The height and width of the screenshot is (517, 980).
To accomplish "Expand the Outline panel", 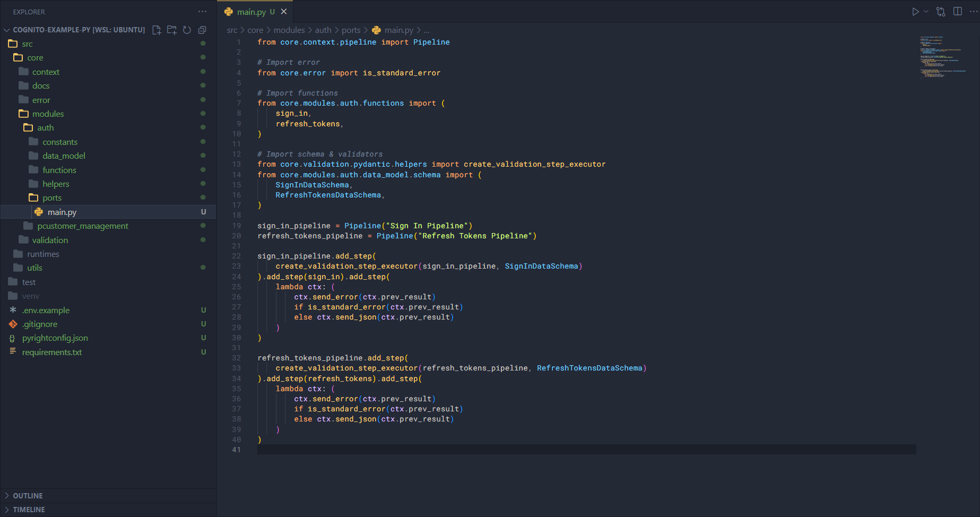I will pos(28,496).
